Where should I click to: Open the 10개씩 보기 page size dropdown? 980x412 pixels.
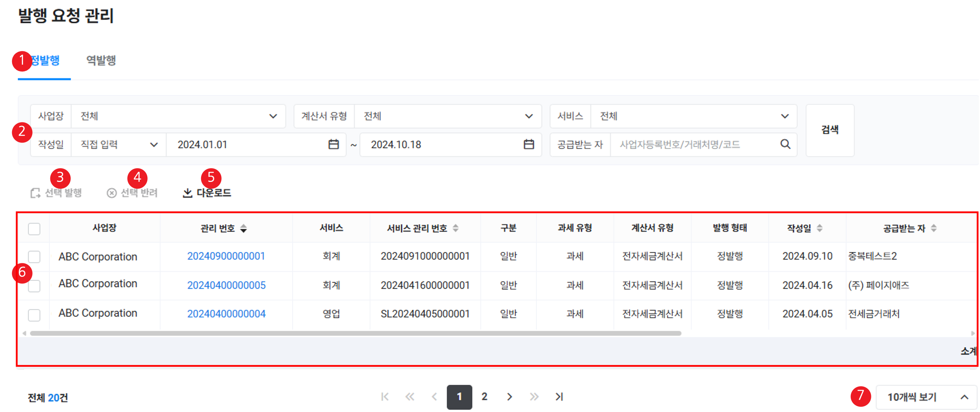(926, 397)
